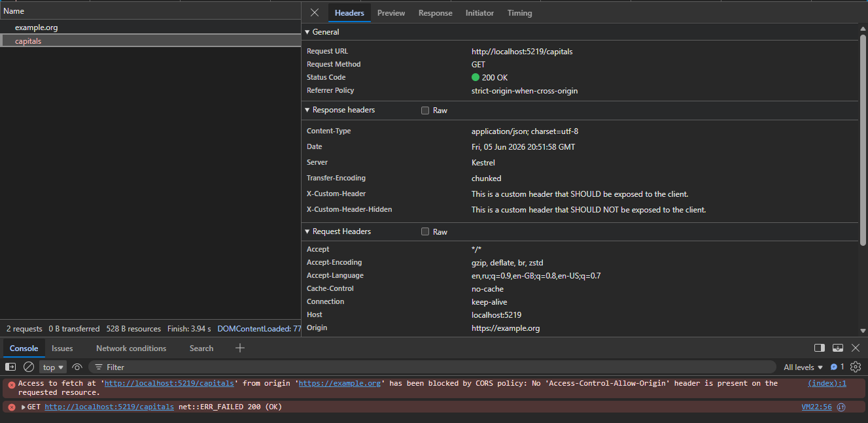Click the Accept-Language header value
Image resolution: width=868 pixels, height=423 pixels.
536,276
